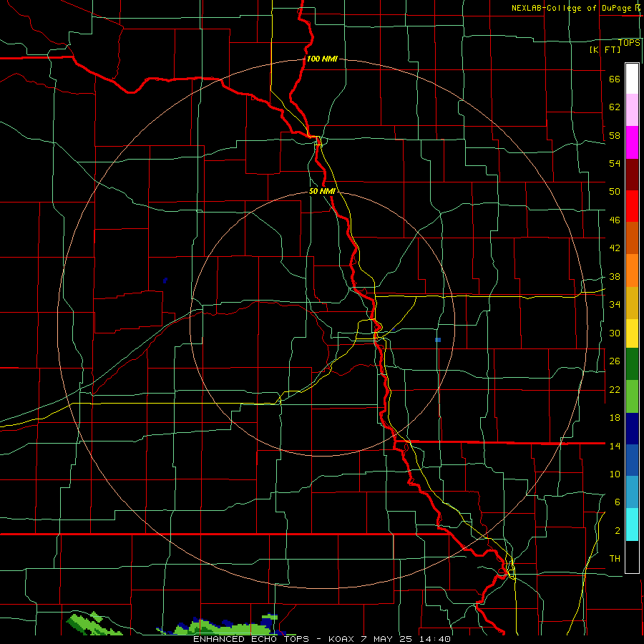Image resolution: width=644 pixels, height=644 pixels.
Task: Click the "38" legend value
Action: (615, 277)
